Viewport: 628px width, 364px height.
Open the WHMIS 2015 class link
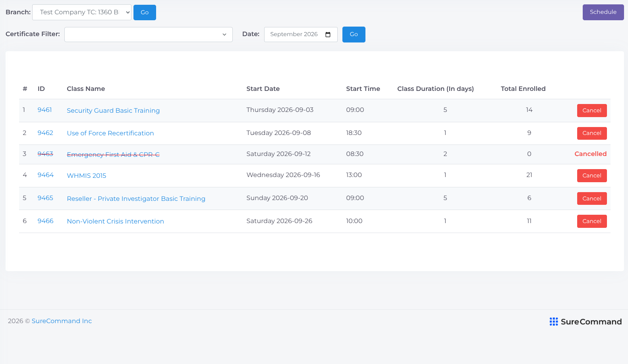(x=87, y=175)
